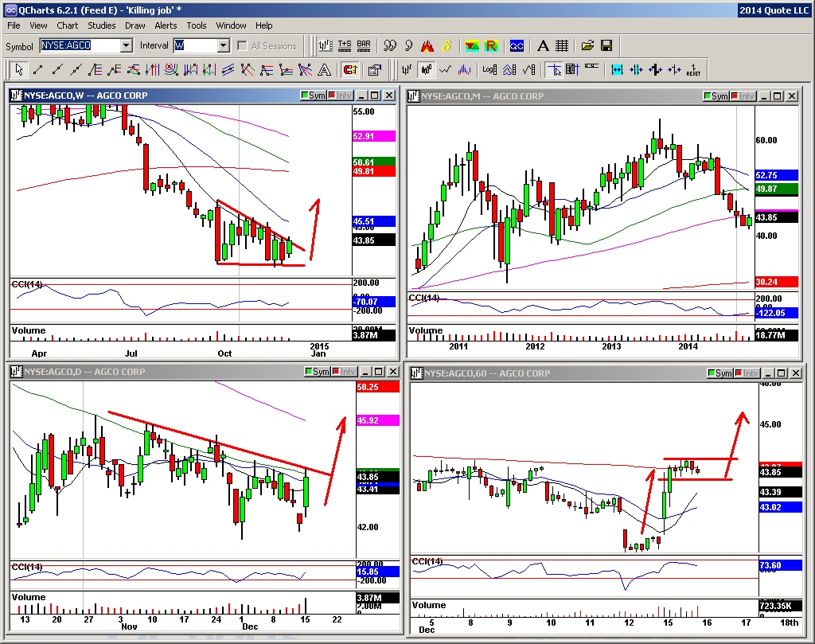Screen dimensions: 815x644
Task: Click the Volume label in the 60-minute chart
Action: pos(429,605)
